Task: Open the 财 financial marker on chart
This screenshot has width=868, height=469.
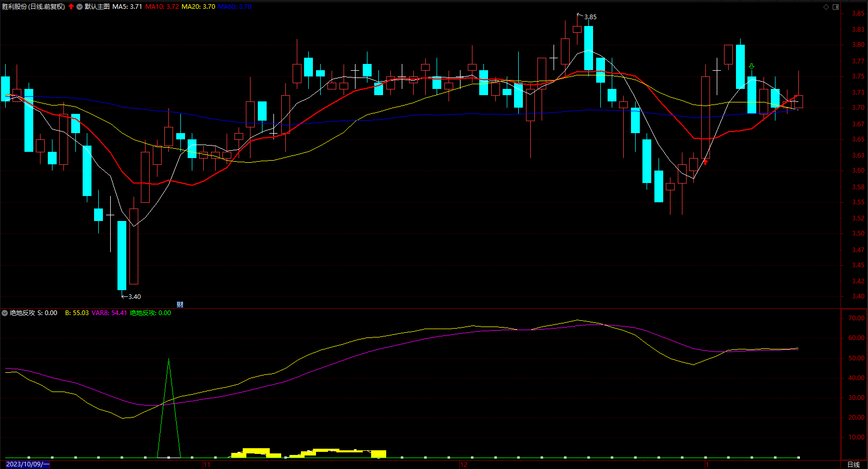Action: pos(180,305)
